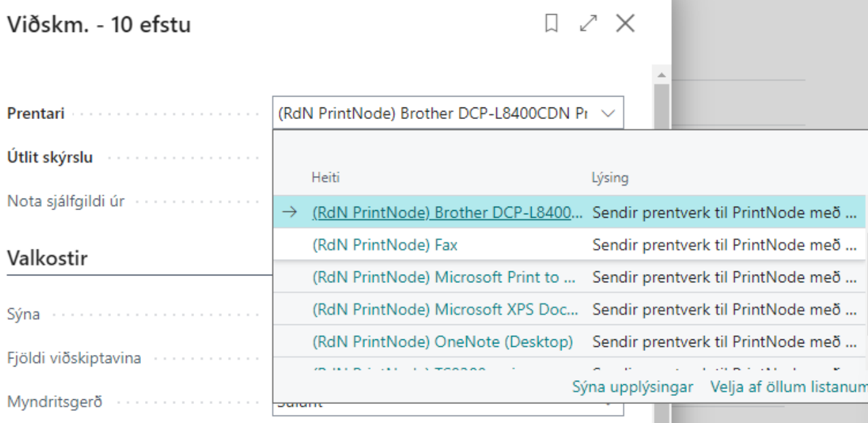Pick (RdN PrintNode) Microsoft XPS Doc printer
This screenshot has width=868, height=423.
pyautogui.click(x=446, y=309)
